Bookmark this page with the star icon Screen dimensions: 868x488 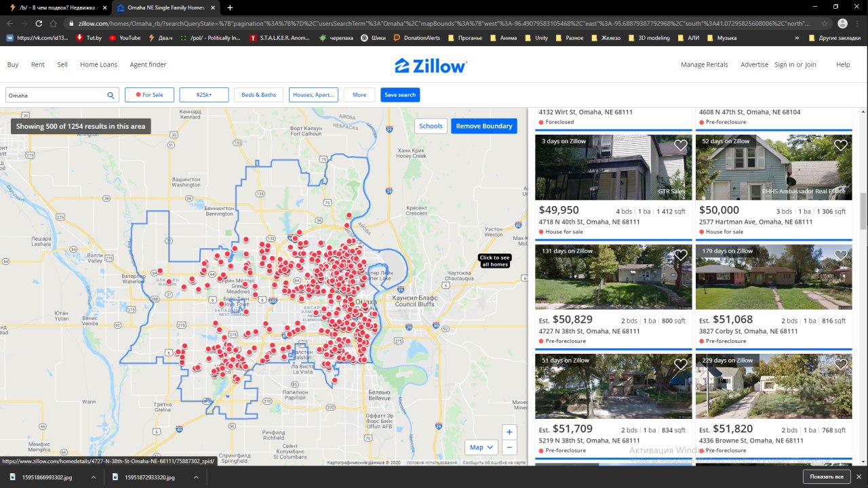(x=823, y=23)
